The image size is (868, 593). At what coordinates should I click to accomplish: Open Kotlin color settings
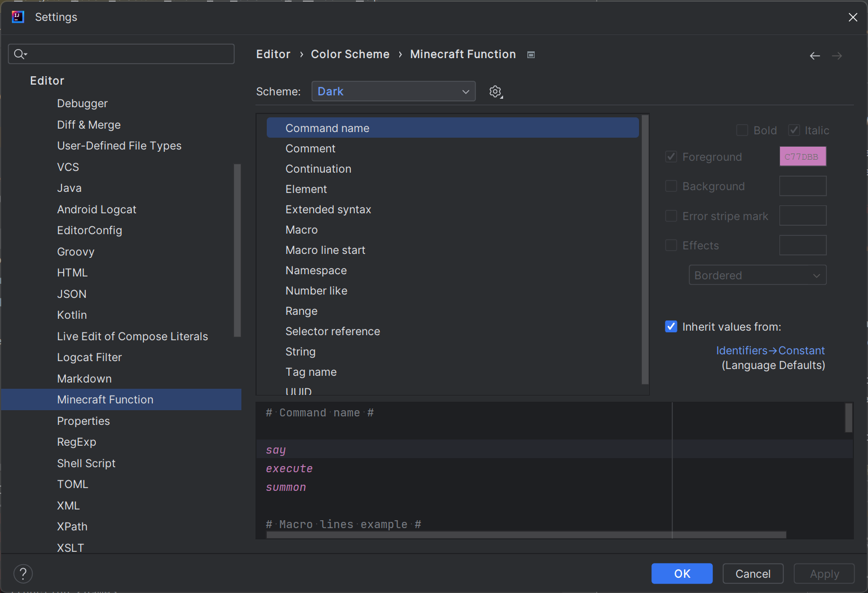pyautogui.click(x=72, y=315)
